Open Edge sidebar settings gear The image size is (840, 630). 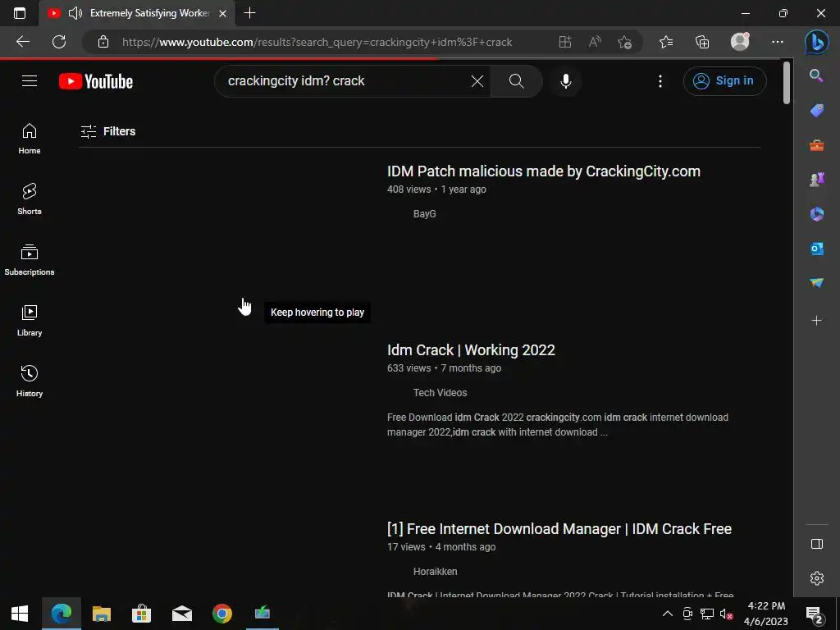(x=816, y=578)
